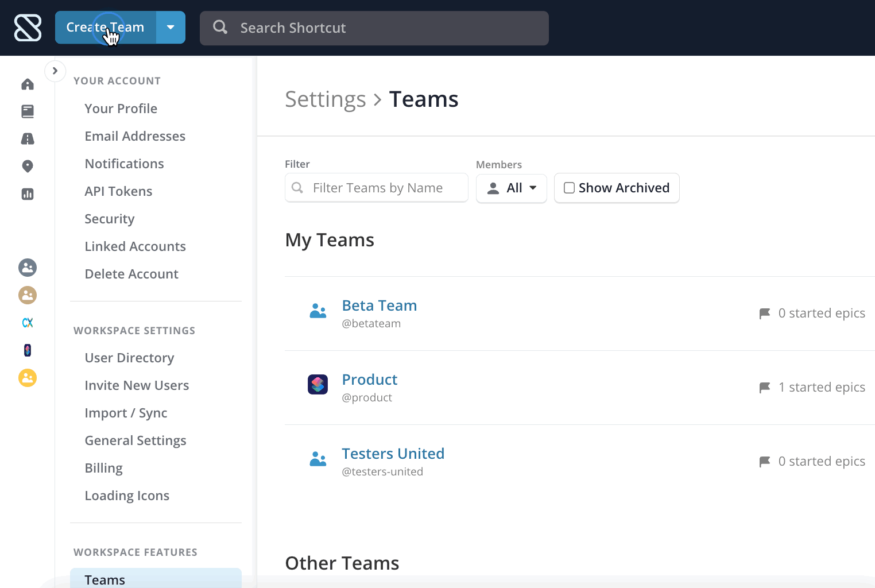Open Invite New Users page

(x=137, y=385)
